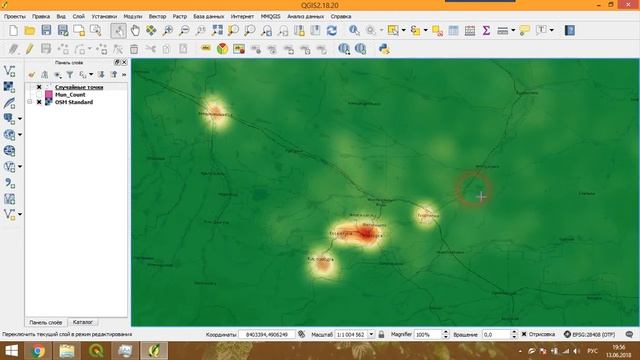
Task: Open the Python console
Action: pyautogui.click(x=384, y=49)
